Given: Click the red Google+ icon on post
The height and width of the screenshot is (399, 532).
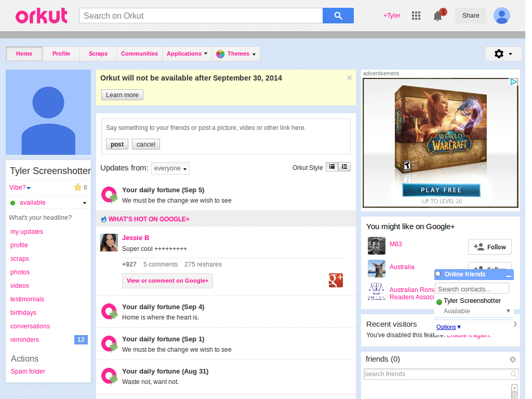Looking at the screenshot, I should 336,280.
